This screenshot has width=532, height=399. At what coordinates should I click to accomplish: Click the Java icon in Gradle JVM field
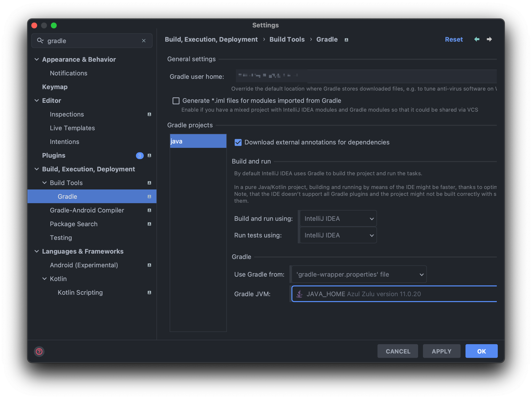(x=299, y=294)
